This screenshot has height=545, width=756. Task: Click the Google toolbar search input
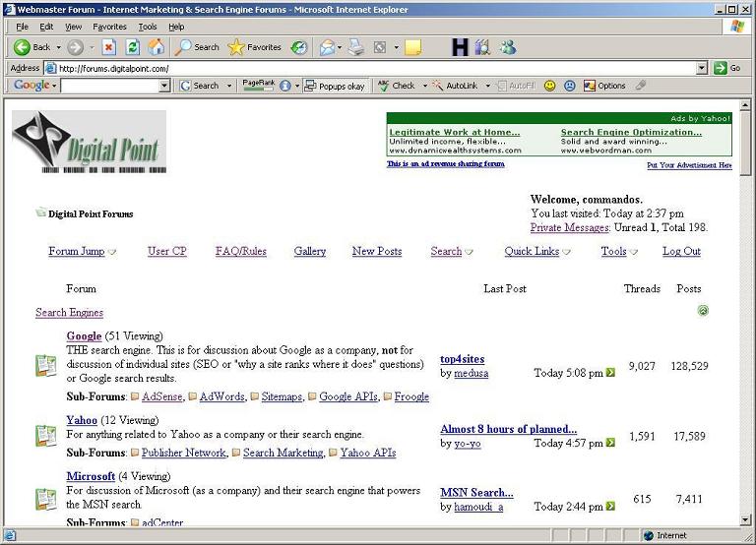click(111, 86)
